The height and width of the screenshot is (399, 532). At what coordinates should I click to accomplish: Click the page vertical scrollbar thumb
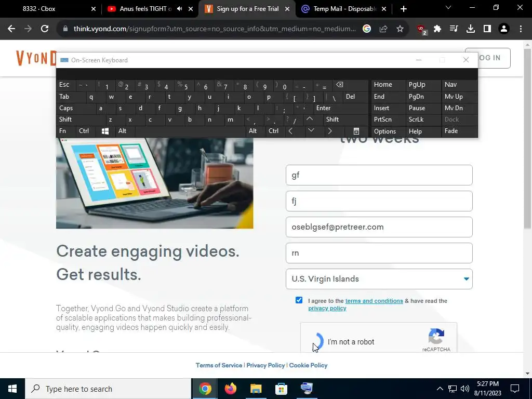tap(527, 138)
